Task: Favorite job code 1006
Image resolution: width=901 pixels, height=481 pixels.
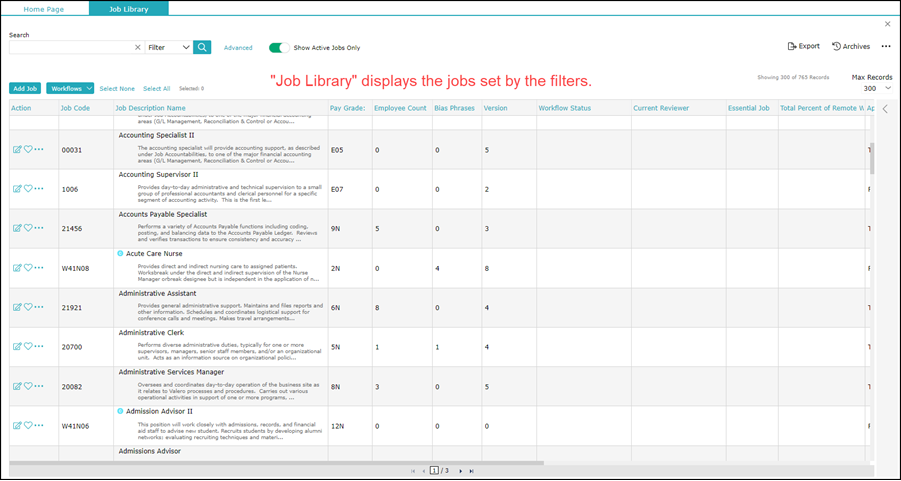Action: pyautogui.click(x=28, y=188)
